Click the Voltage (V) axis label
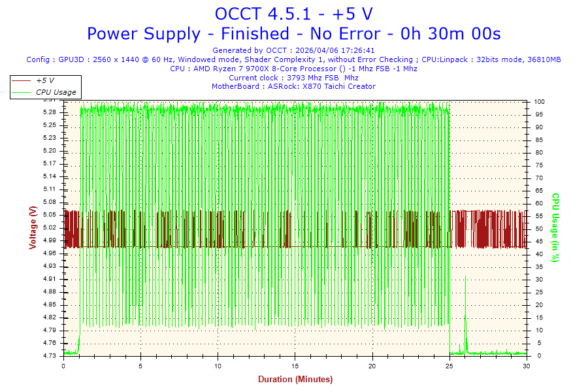The height and width of the screenshot is (392, 588). coord(33,228)
